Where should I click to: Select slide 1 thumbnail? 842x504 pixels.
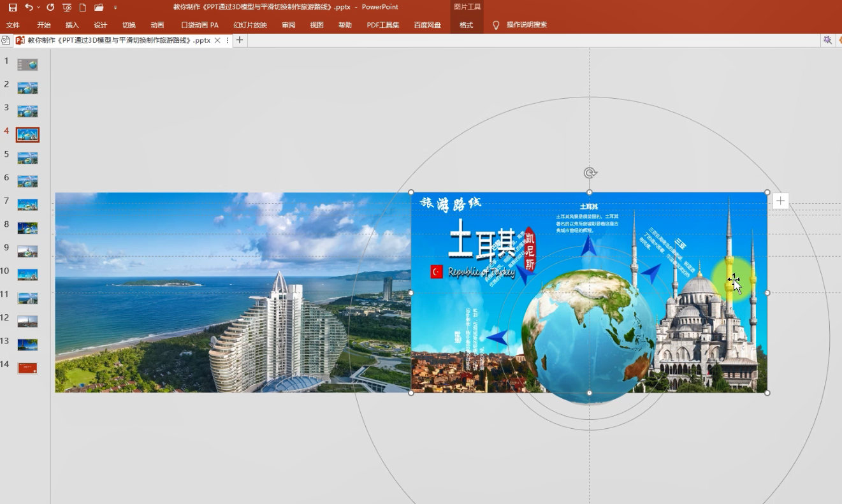pyautogui.click(x=27, y=64)
